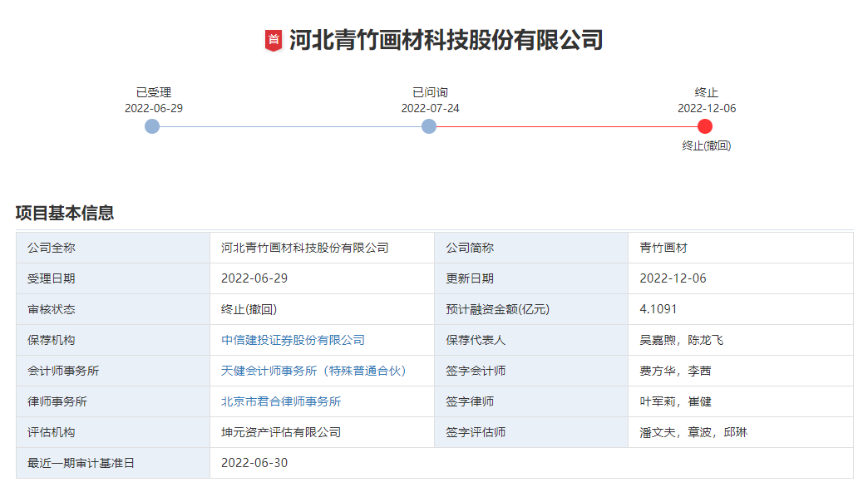Click the red 终止 timeline node

pos(705,126)
